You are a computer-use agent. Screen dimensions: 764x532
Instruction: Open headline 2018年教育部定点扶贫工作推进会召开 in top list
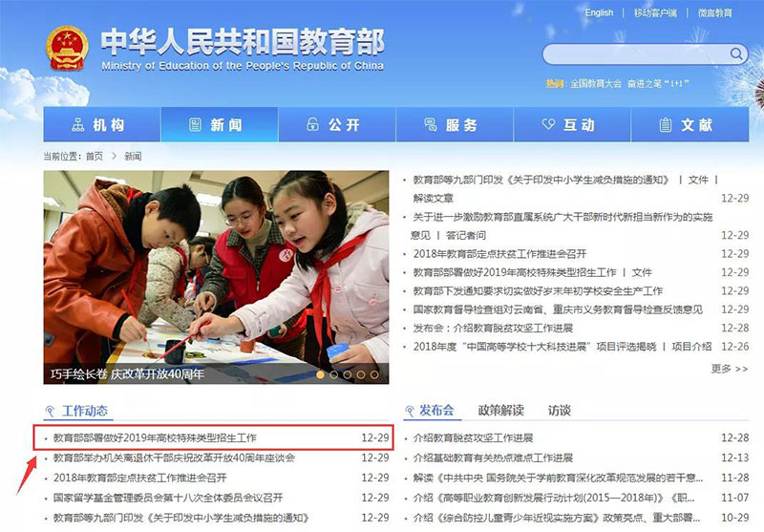coord(499,254)
